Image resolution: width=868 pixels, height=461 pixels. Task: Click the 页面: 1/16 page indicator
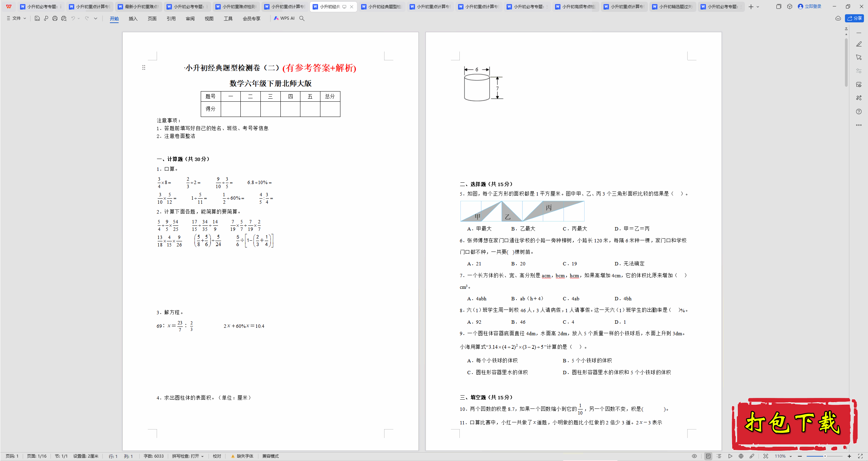coord(37,456)
